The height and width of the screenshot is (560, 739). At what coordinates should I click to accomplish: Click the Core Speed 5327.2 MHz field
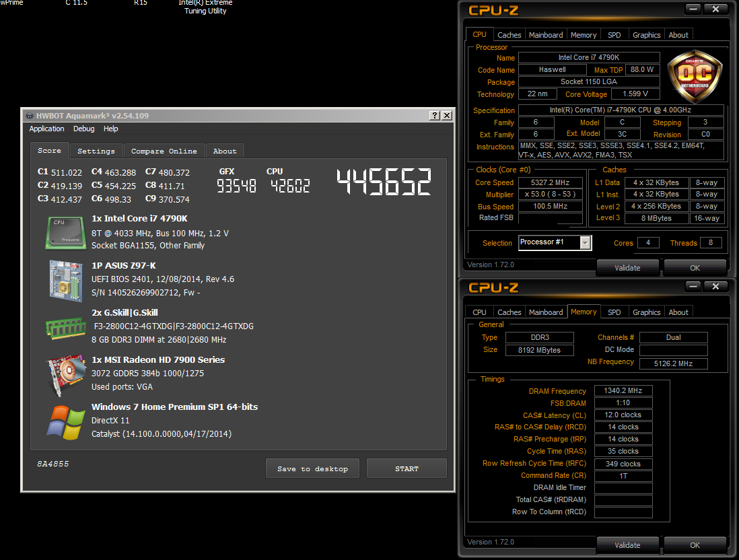pyautogui.click(x=550, y=182)
